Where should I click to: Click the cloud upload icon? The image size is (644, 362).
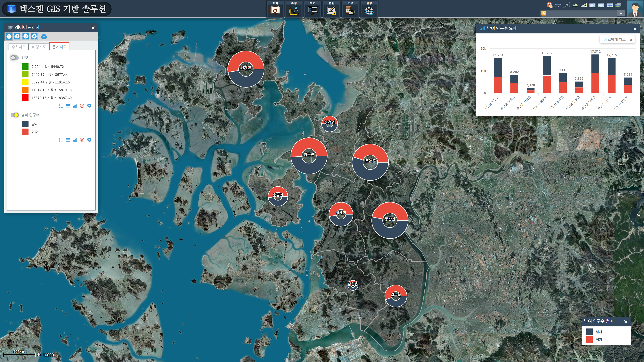click(x=44, y=37)
